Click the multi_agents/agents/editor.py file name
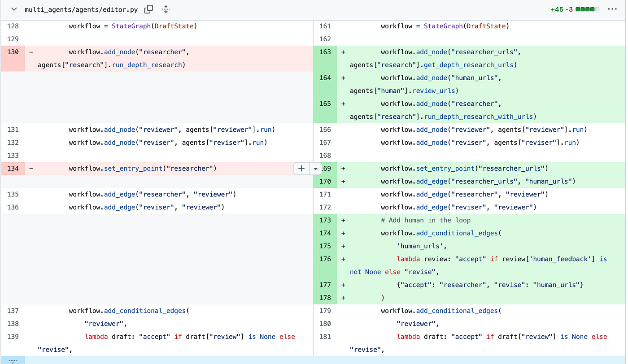This screenshot has width=628, height=364. click(81, 9)
